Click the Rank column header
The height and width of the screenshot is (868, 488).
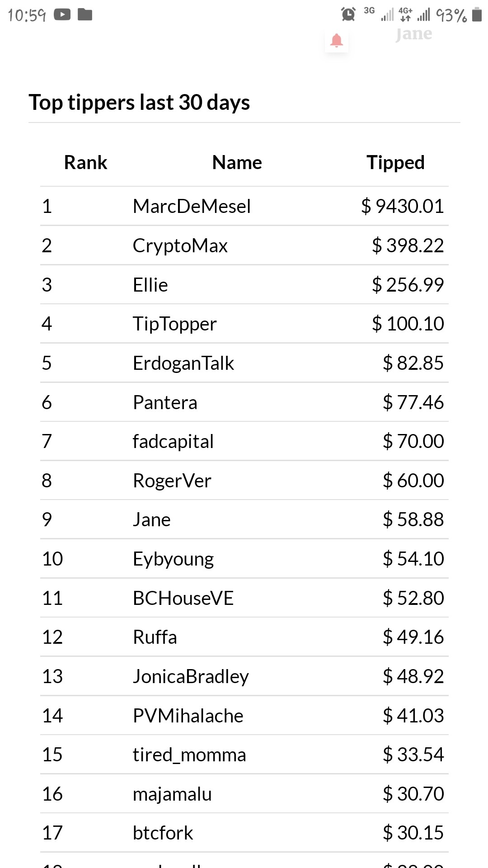click(86, 162)
